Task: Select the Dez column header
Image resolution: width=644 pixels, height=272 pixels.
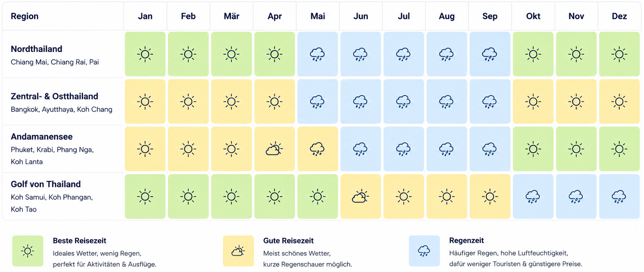Action: click(619, 16)
